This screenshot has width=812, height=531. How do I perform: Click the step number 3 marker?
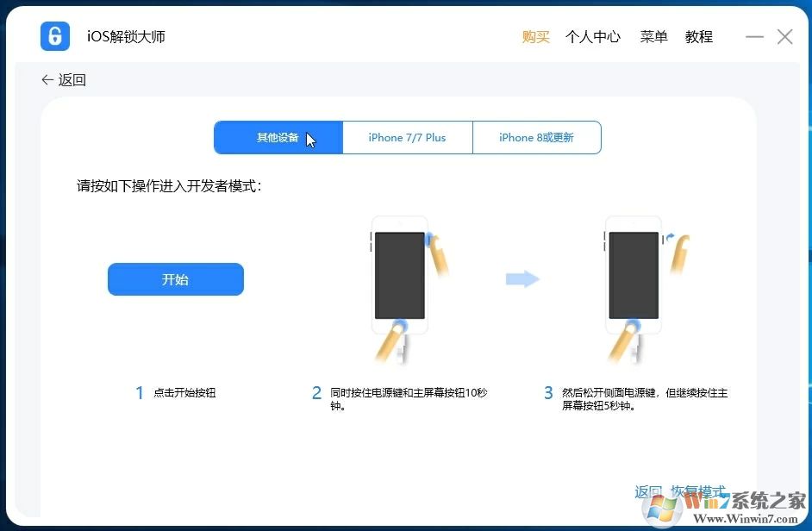[x=548, y=392]
